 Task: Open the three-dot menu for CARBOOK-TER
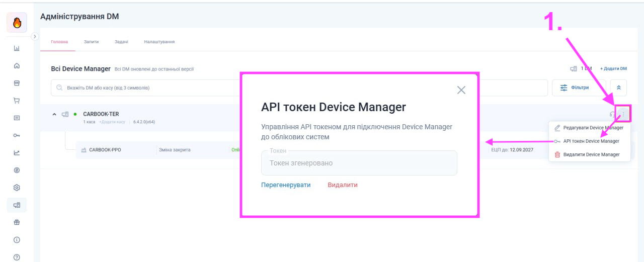623,114
